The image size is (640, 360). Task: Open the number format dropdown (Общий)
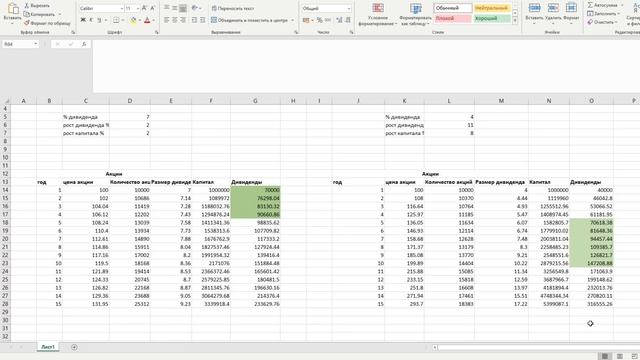(349, 8)
